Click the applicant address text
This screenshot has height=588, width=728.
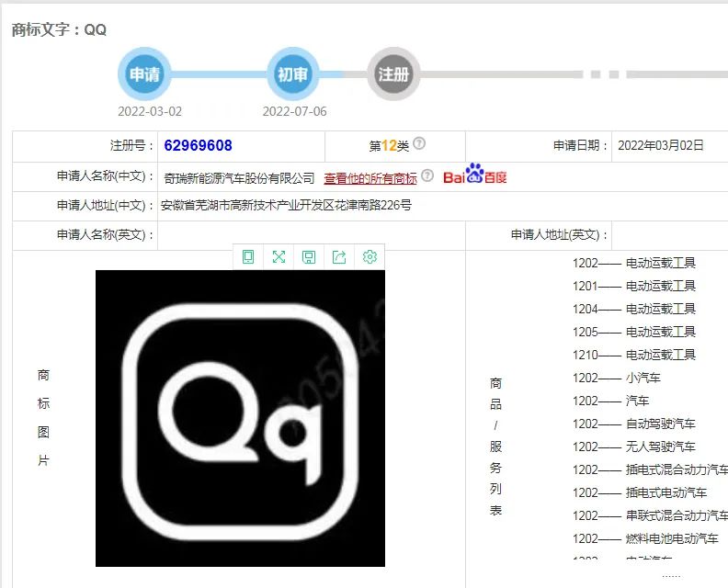point(286,205)
